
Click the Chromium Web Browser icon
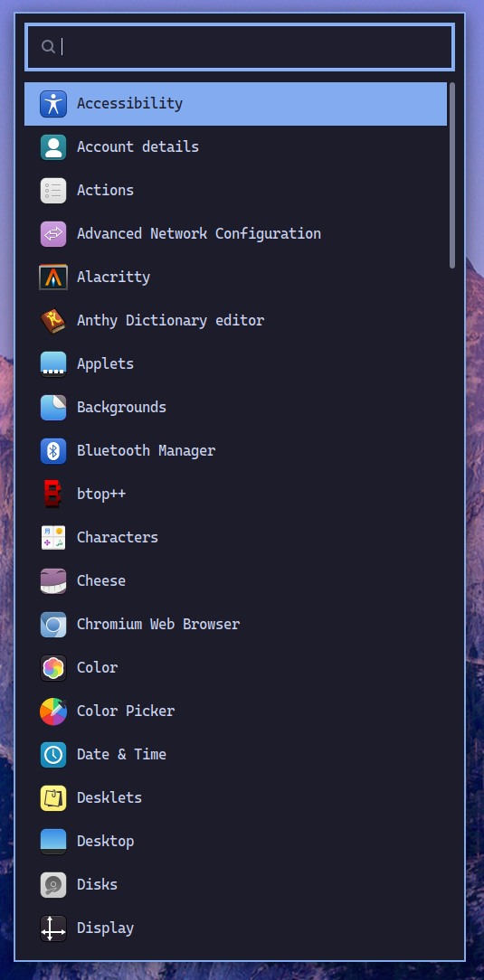(53, 625)
